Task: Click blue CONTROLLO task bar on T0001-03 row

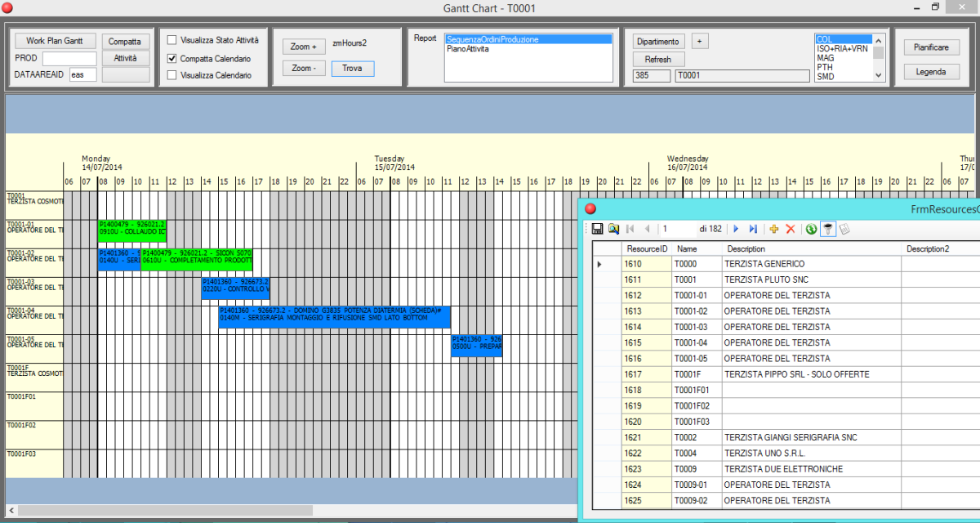Action: coord(235,288)
